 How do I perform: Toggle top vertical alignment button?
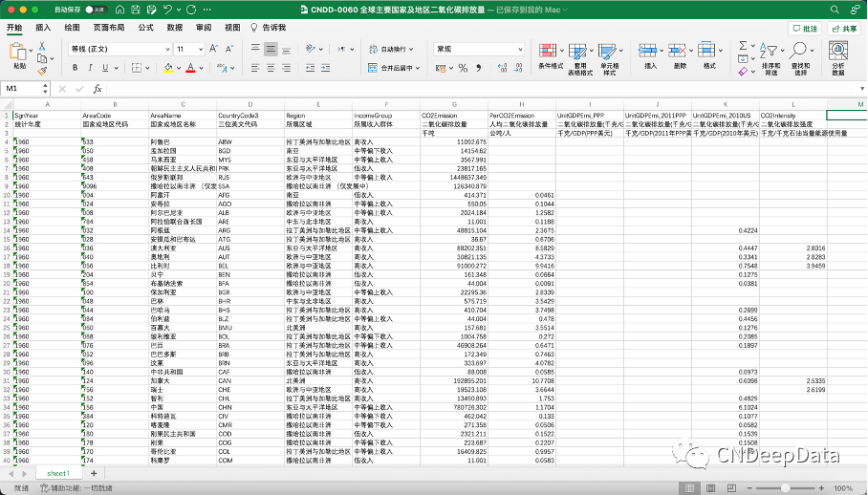coord(255,50)
